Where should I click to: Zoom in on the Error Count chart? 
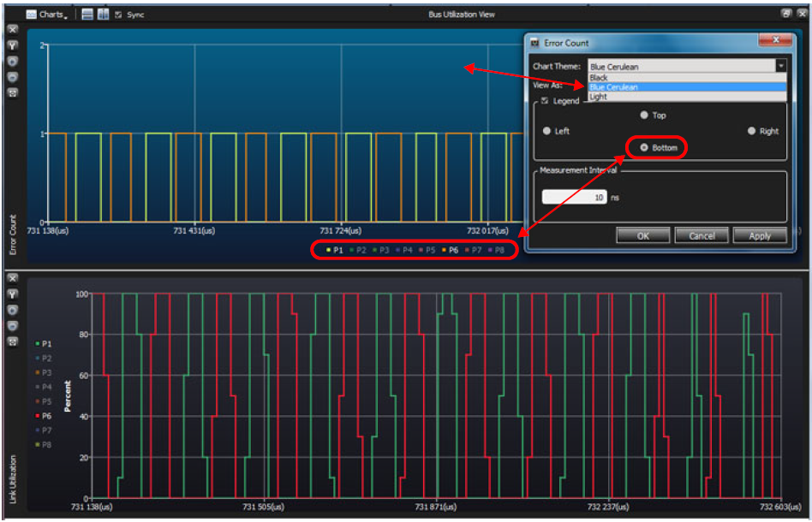pyautogui.click(x=13, y=62)
